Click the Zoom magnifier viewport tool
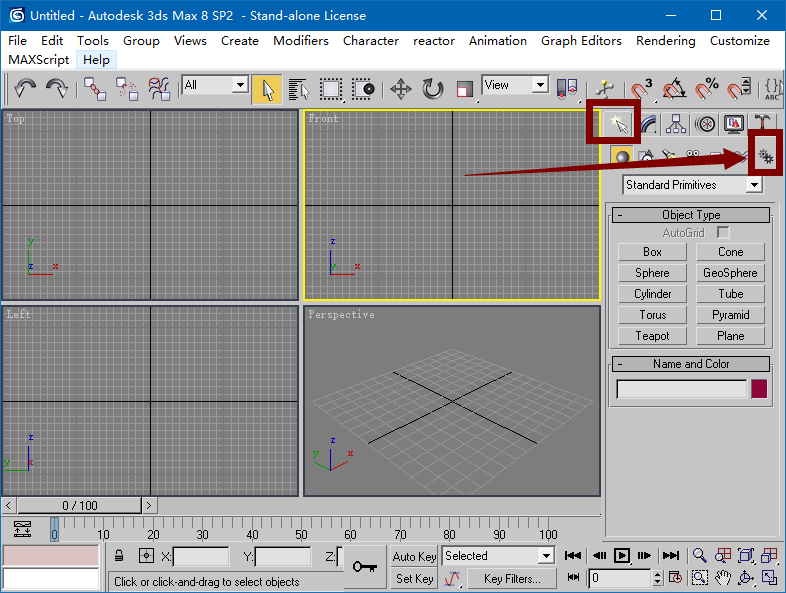This screenshot has height=593, width=786. 699,555
